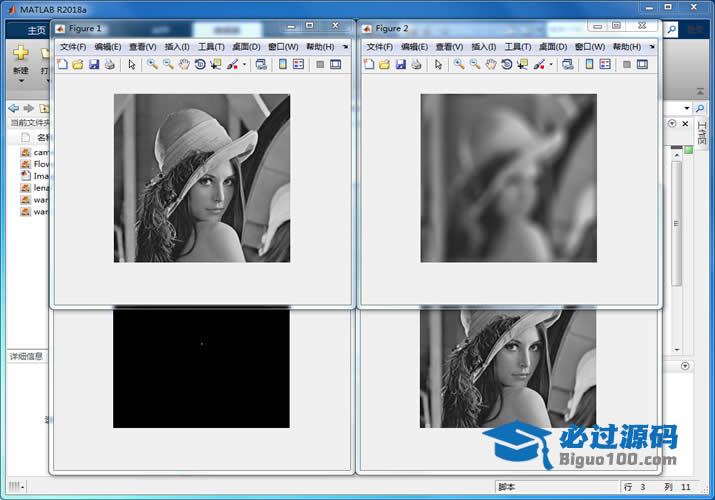Click the Print icon in Figure 2 toolbar

(x=416, y=64)
